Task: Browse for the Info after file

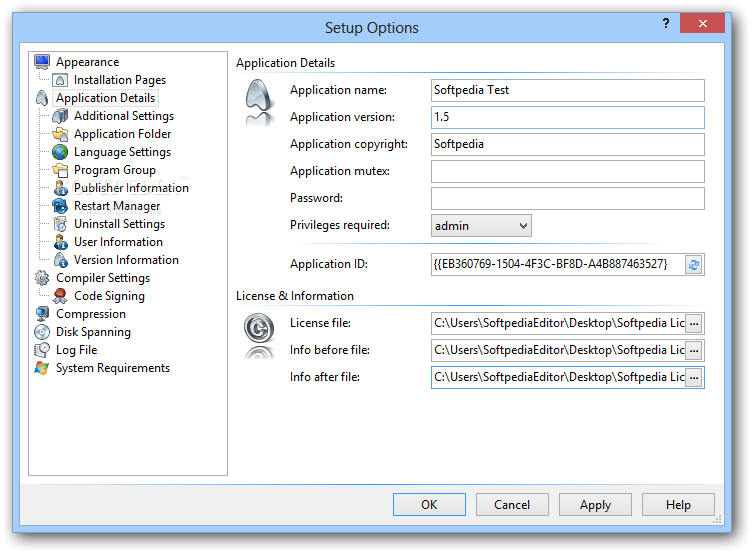Action: (694, 377)
